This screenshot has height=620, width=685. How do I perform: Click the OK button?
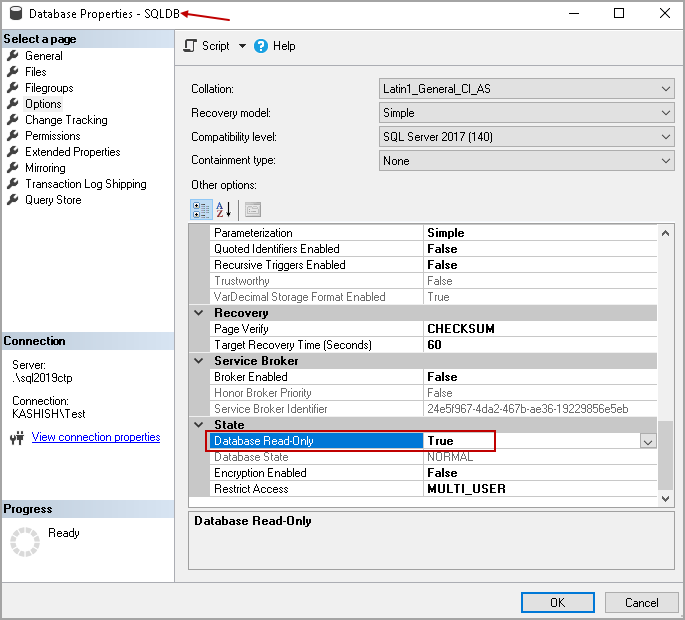557,602
